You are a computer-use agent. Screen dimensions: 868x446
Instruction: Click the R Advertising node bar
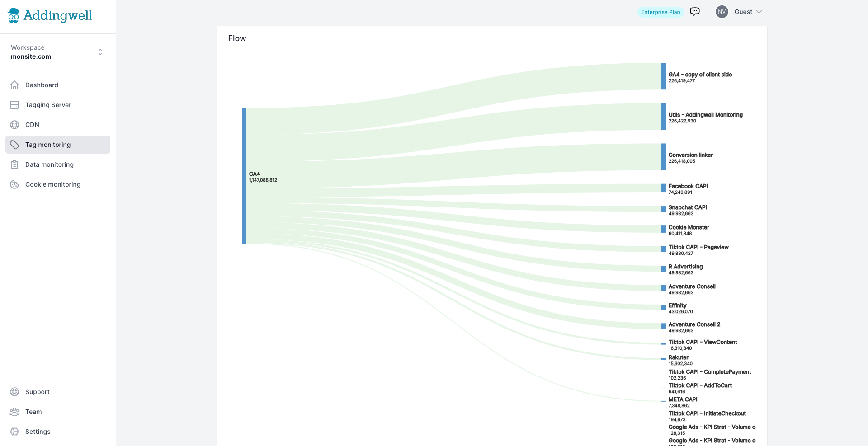(x=664, y=268)
